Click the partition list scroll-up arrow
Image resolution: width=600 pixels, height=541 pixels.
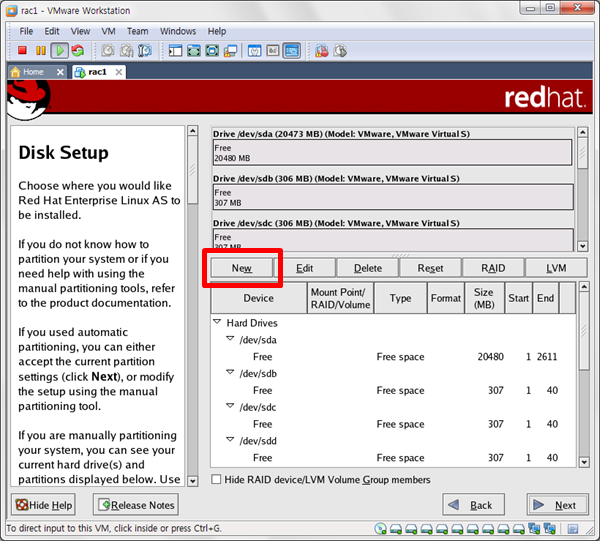coord(584,287)
